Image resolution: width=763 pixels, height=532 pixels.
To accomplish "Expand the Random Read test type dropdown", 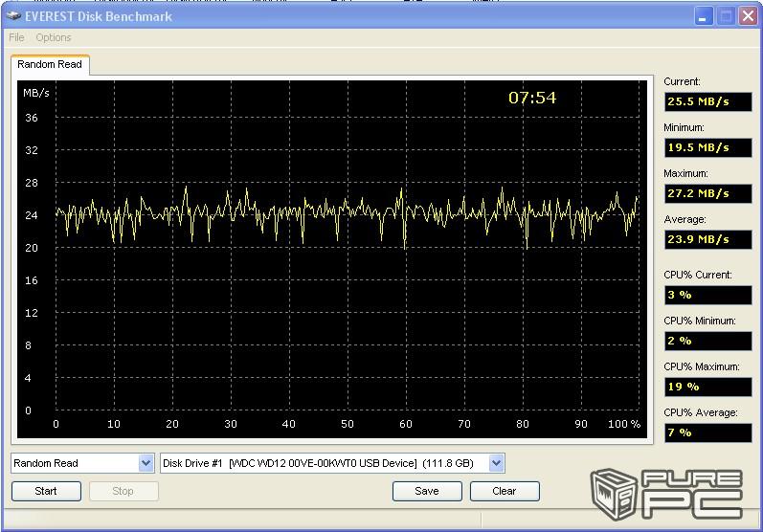I will click(146, 463).
